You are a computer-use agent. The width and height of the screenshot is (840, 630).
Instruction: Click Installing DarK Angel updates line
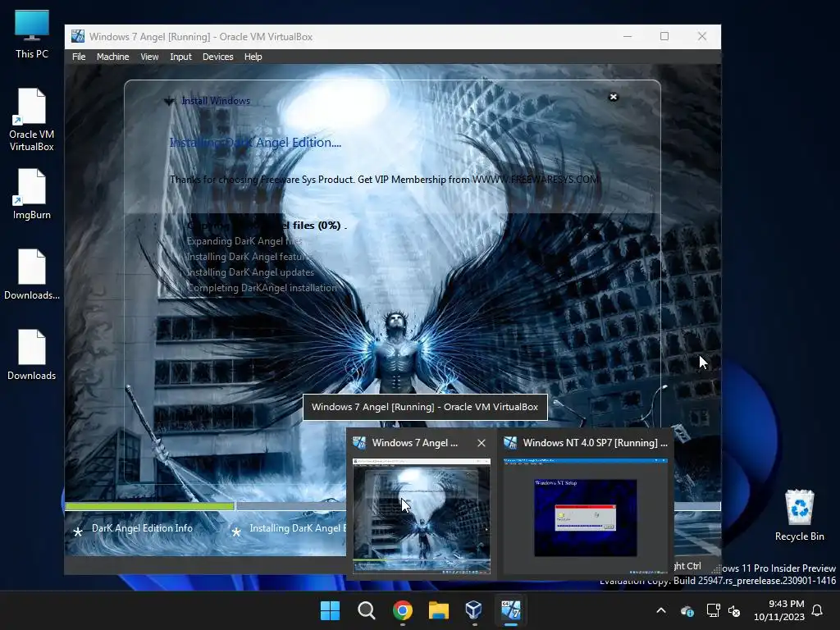(250, 272)
